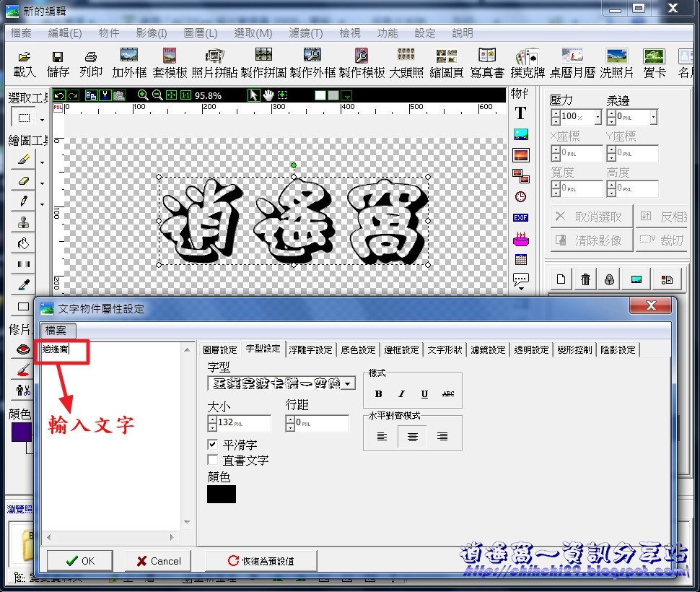Open the 寫真書 photo book tool
The height and width of the screenshot is (592, 700).
click(x=487, y=64)
